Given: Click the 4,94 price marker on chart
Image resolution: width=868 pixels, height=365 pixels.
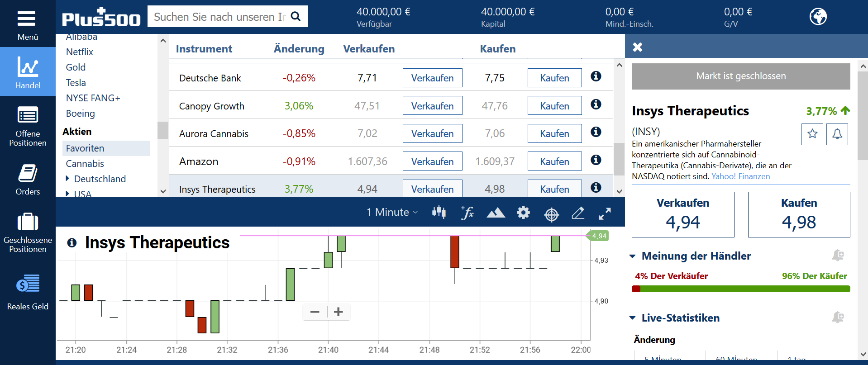Looking at the screenshot, I should (x=598, y=236).
